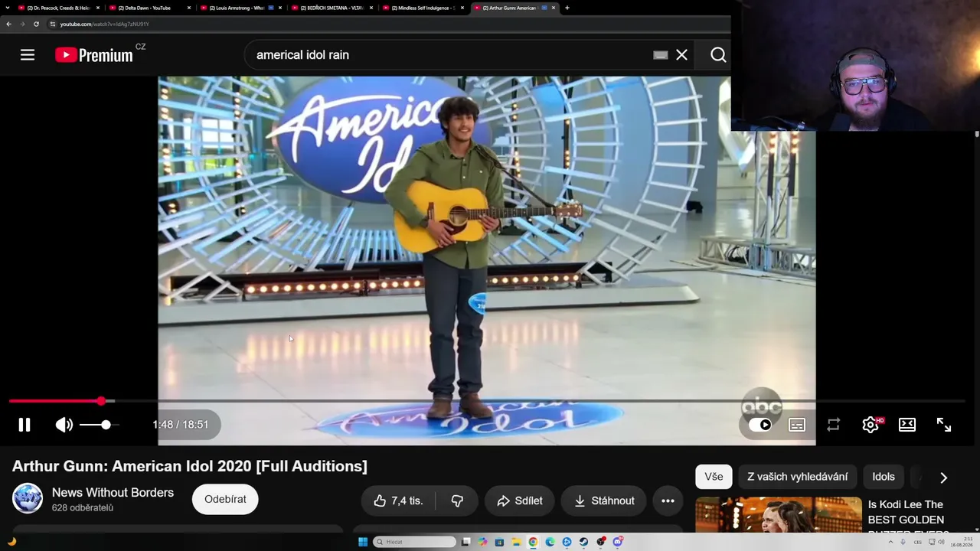Open the YouTube guide hamburger menu
Image resolution: width=980 pixels, height=551 pixels.
coord(28,55)
